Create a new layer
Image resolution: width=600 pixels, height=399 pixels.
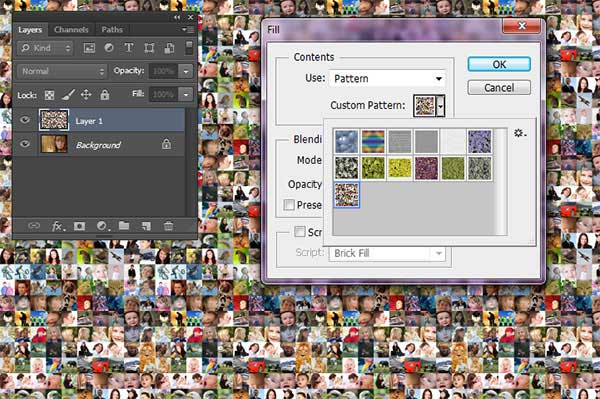[146, 226]
